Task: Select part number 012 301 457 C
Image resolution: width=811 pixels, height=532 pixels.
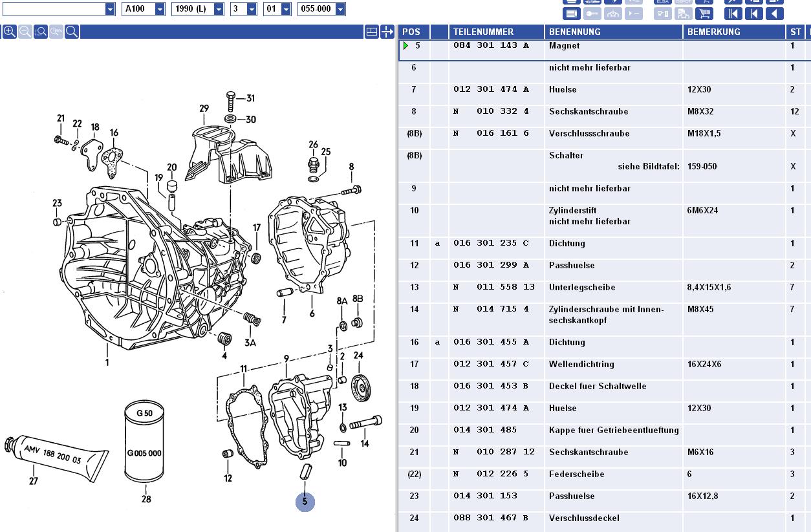Action: pos(491,364)
